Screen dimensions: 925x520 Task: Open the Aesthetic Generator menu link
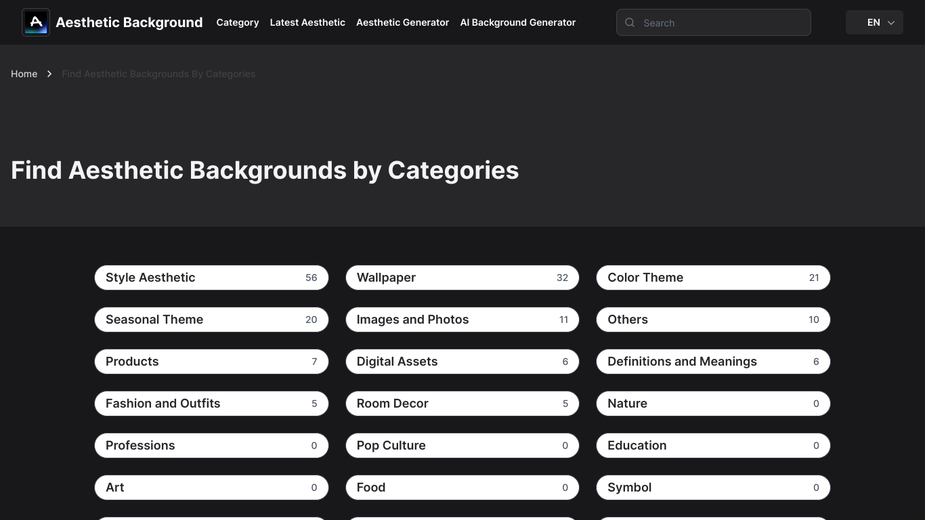coord(402,22)
